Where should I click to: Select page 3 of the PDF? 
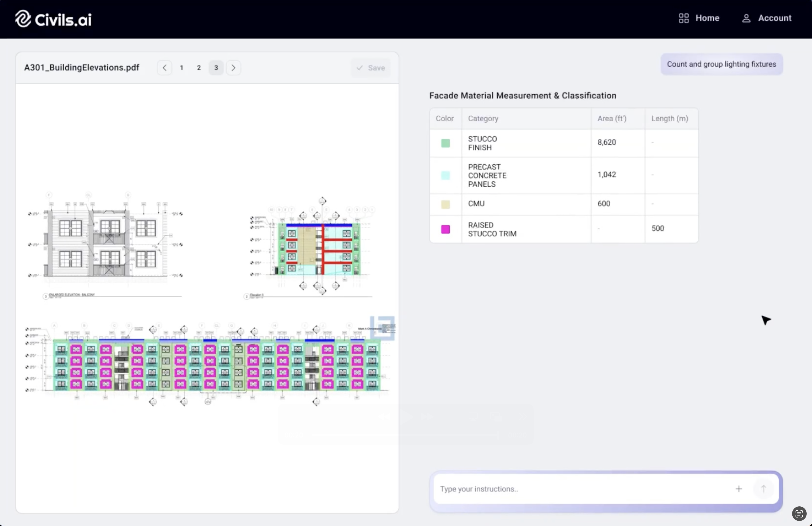tap(216, 68)
